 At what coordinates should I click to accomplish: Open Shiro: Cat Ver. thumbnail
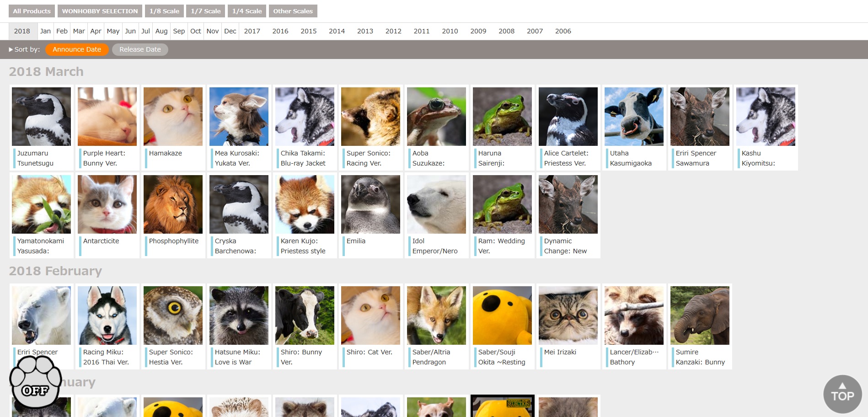370,315
